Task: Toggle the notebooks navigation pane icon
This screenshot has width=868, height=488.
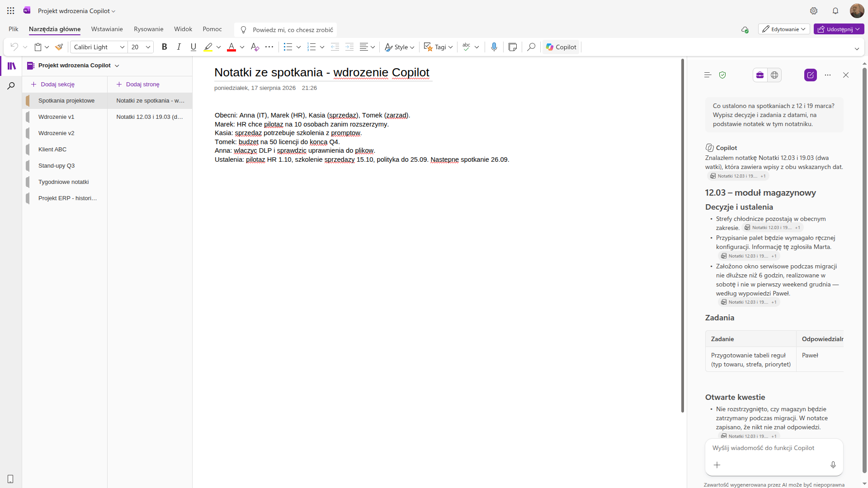Action: [12, 66]
